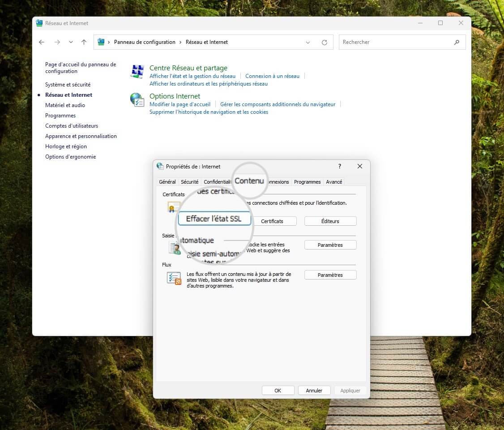Click Afficher les ordinateurs et les périphériques réseau
The image size is (504, 430).
coord(208,84)
